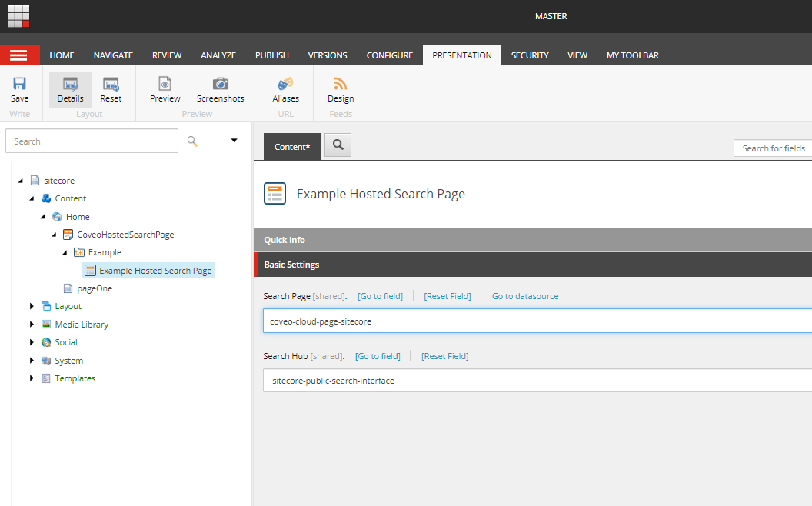This screenshot has height=506, width=812.
Task: Open the Aliases URL icon
Action: point(285,87)
